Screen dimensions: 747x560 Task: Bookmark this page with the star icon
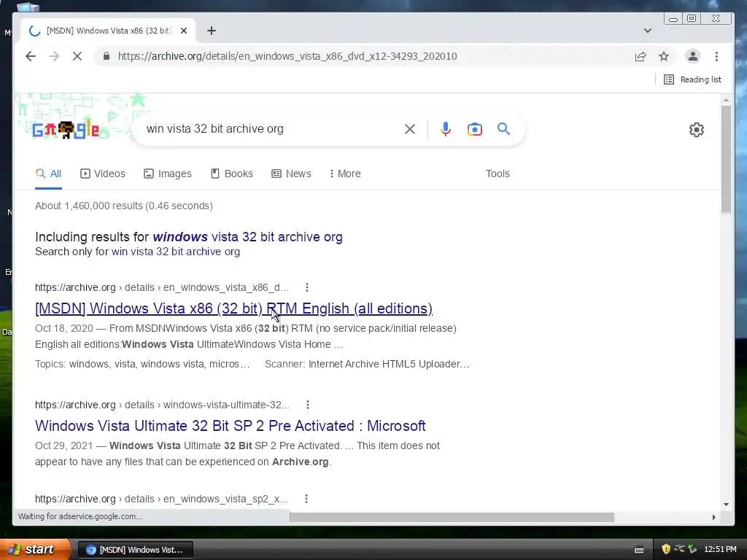tap(664, 56)
